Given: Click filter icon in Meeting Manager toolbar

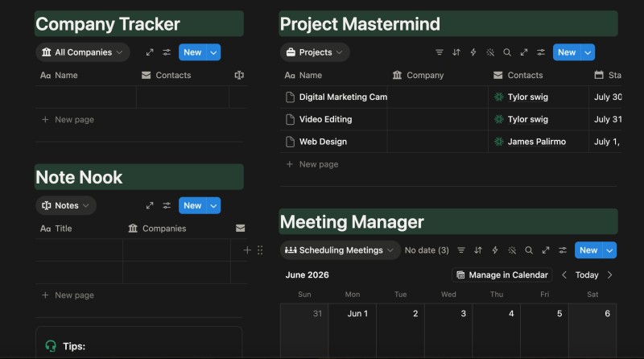Looking at the screenshot, I should coord(461,250).
